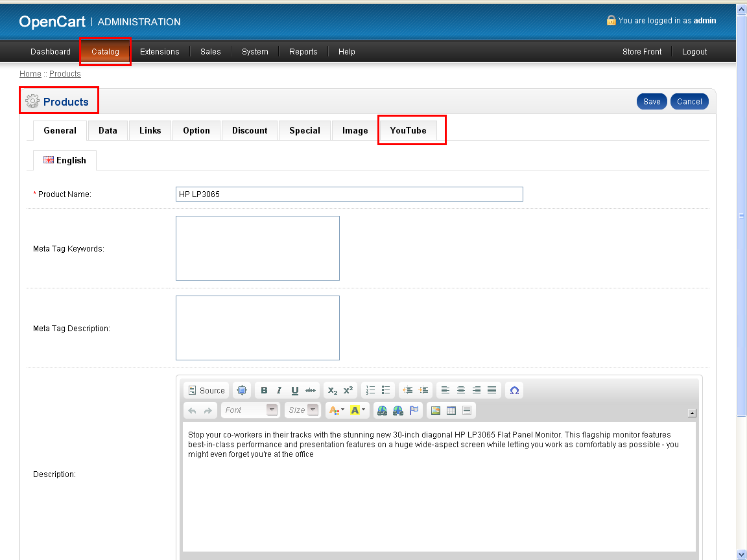Undo the last editor action
The image size is (747, 560).
pyautogui.click(x=193, y=410)
